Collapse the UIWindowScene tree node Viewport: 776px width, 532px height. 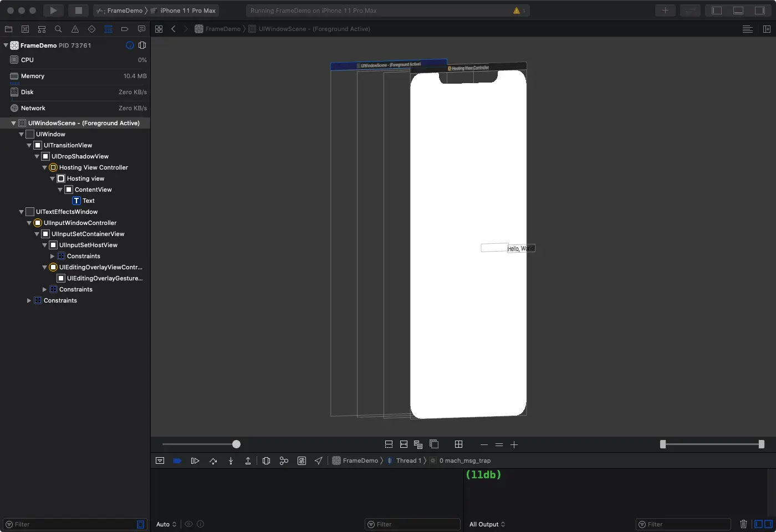tap(13, 123)
